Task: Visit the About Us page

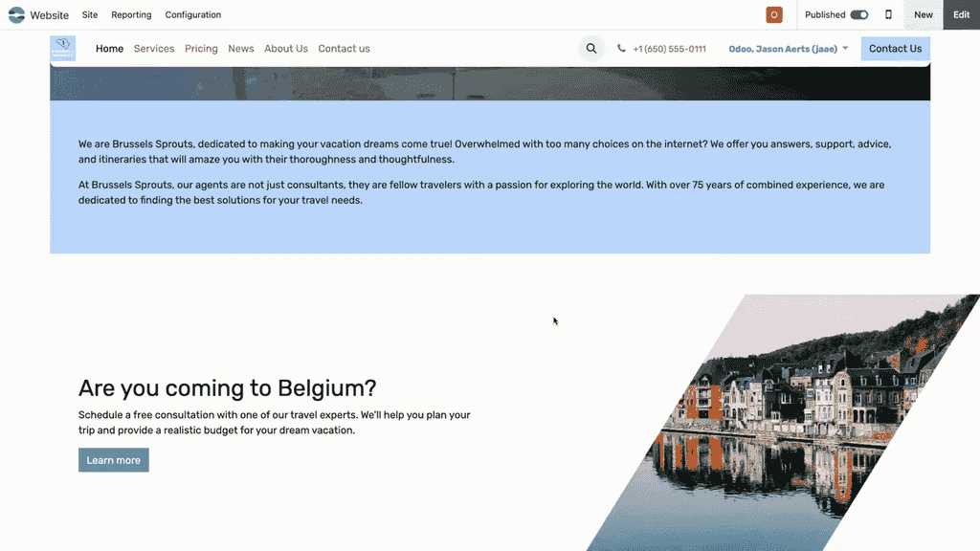Action: click(286, 49)
